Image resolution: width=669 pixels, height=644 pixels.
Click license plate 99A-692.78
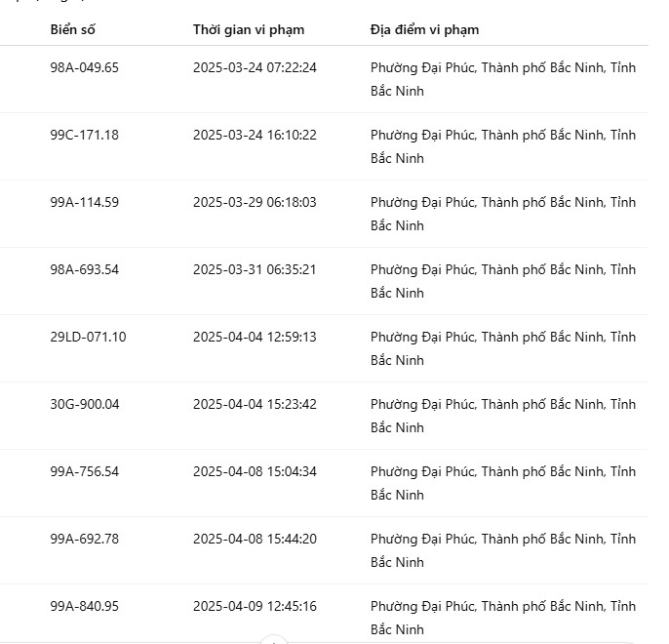click(x=85, y=539)
